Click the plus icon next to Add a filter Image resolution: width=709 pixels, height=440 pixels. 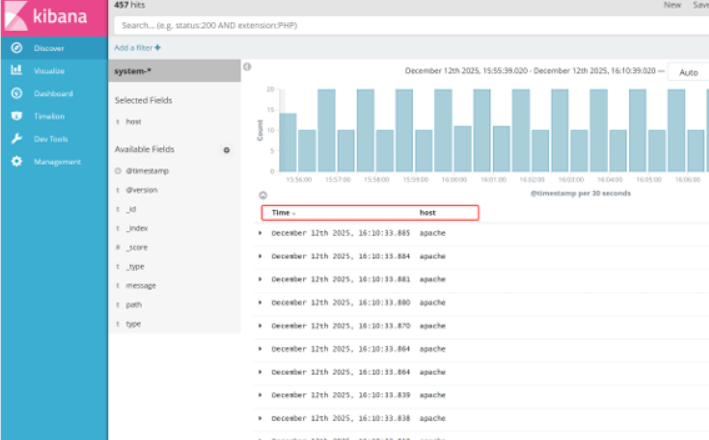(157, 47)
